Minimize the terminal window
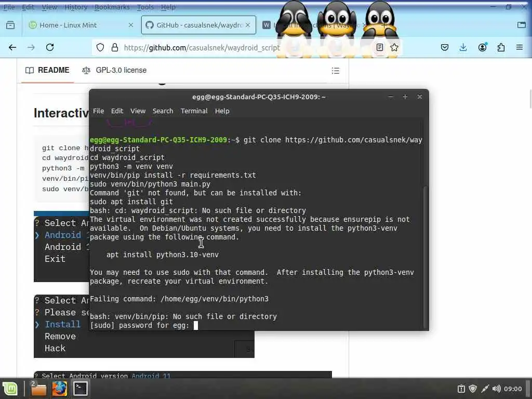The image size is (532, 399). point(391,97)
